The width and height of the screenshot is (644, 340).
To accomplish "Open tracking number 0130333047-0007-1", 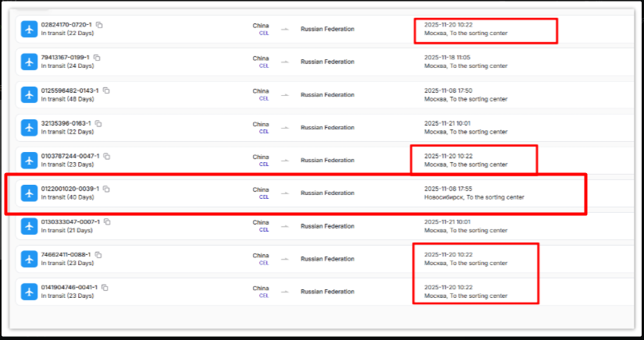I will click(69, 221).
